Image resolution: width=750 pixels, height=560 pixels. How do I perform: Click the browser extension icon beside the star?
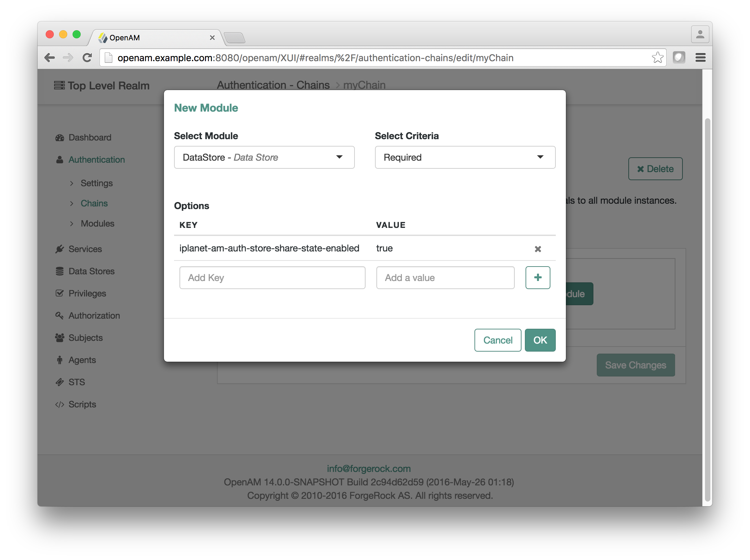679,57
